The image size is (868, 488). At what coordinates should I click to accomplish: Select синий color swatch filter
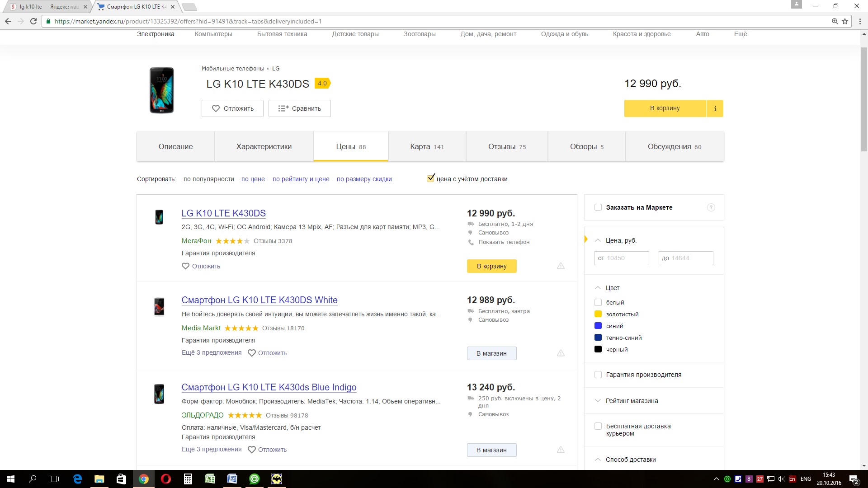click(x=598, y=326)
